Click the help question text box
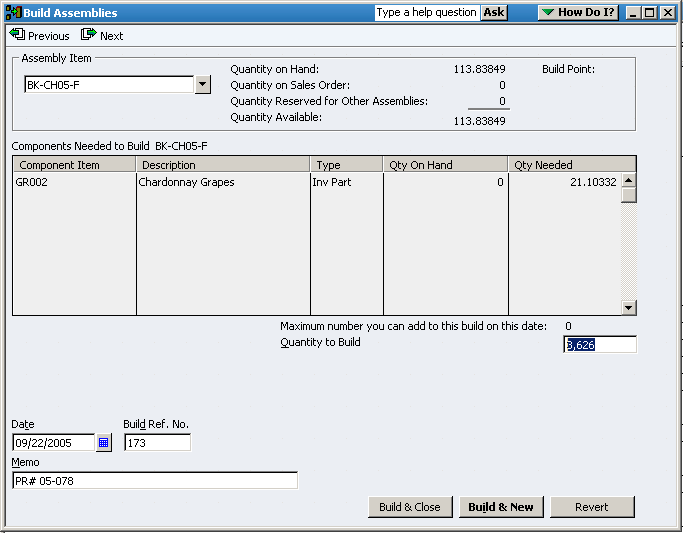Viewport: 683px width, 533px height. 427,13
